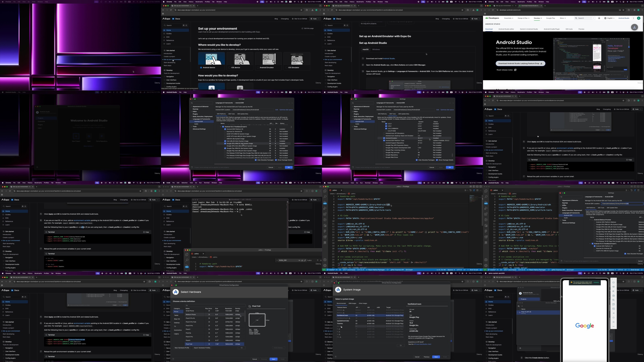
Task: Click the help question icon in Select Hardware dialog
Action: coord(173,359)
